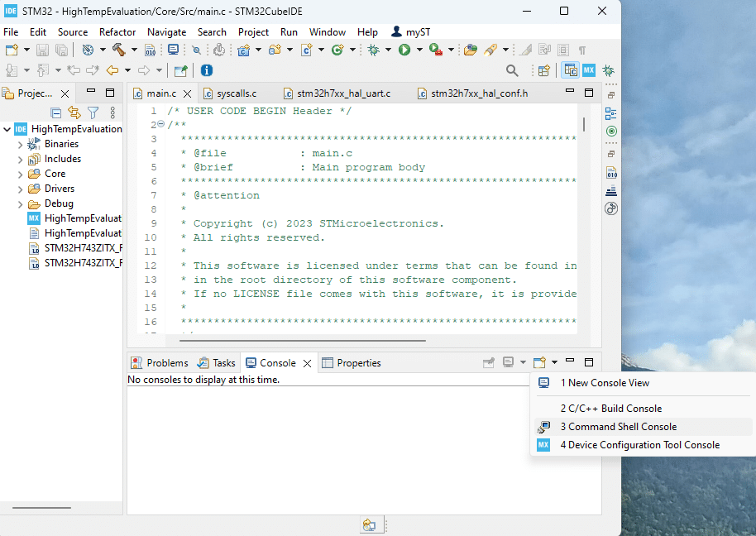Viewport: 756px width, 536px height.
Task: Click the green Run button
Action: click(404, 50)
